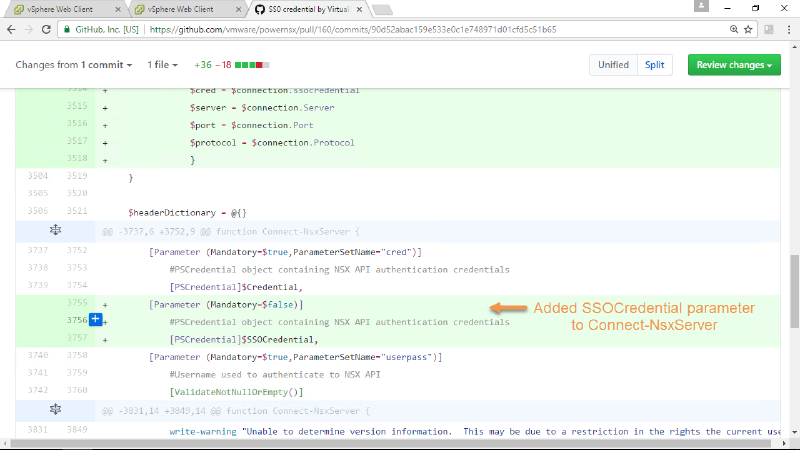Open Changes from 1 commit dropdown

tap(73, 65)
